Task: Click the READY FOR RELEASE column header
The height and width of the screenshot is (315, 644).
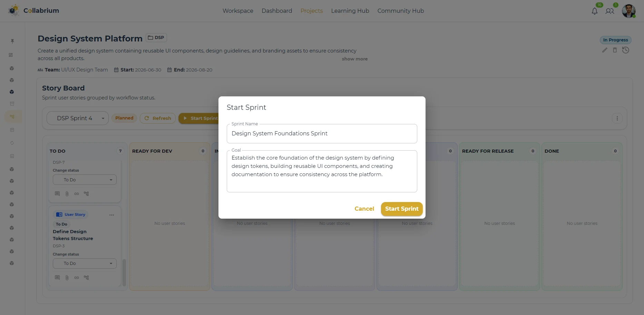Action: [x=488, y=151]
